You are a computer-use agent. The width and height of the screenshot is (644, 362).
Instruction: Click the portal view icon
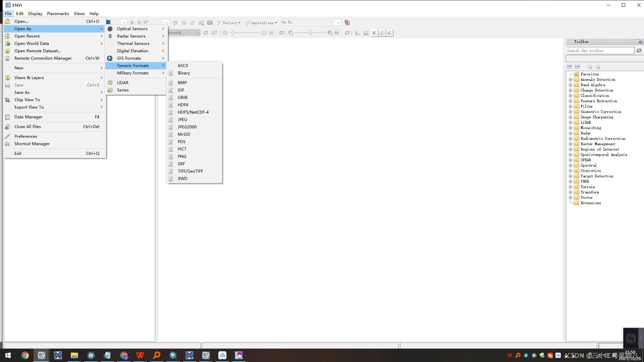click(366, 33)
